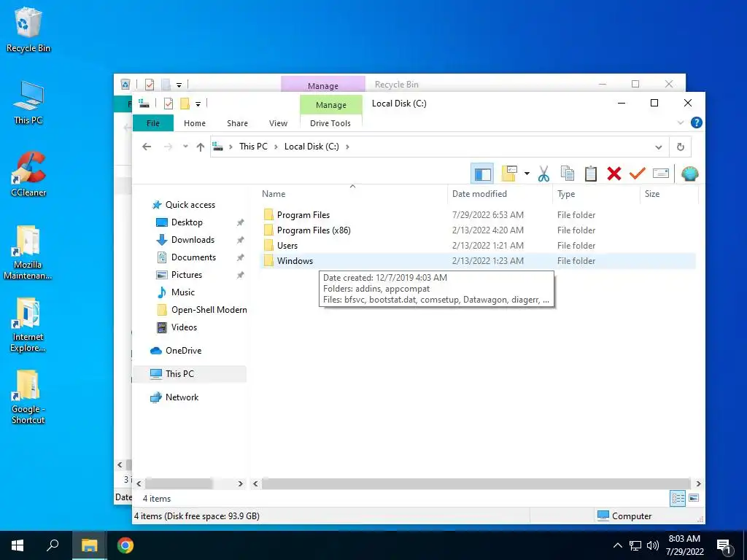
Task: Sort by the Size column header
Action: tap(669, 194)
